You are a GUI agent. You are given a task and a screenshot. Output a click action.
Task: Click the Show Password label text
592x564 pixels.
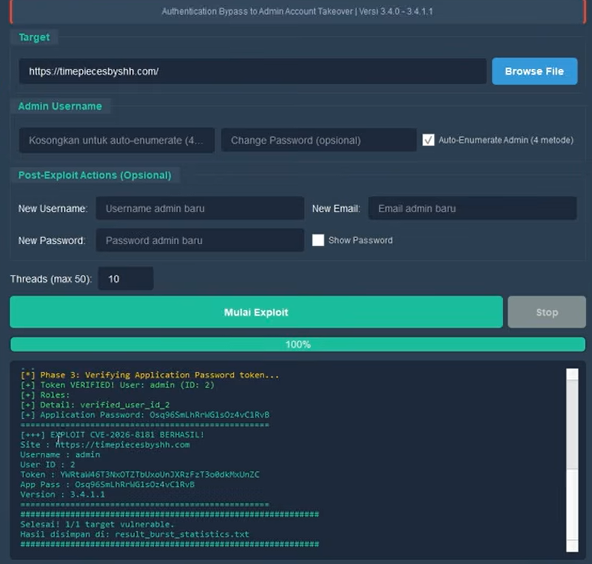(360, 240)
